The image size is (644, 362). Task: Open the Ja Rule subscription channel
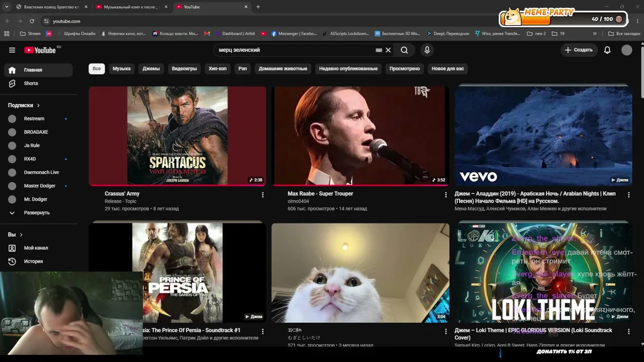38,145
